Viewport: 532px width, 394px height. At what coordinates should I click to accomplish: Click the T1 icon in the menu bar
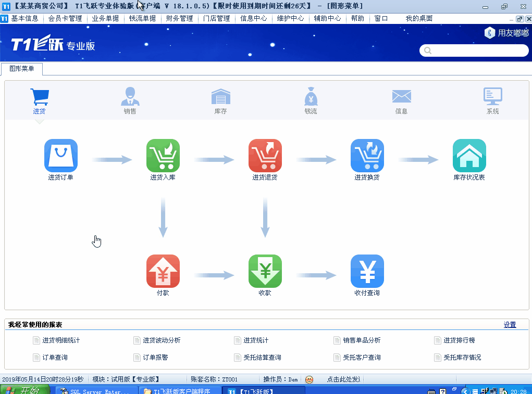pos(4,19)
